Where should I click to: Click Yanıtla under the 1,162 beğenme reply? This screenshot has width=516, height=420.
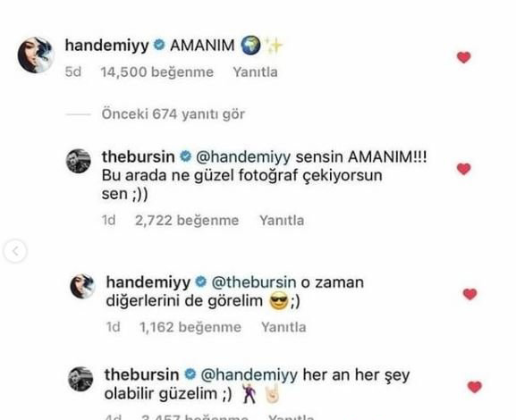[x=283, y=327]
